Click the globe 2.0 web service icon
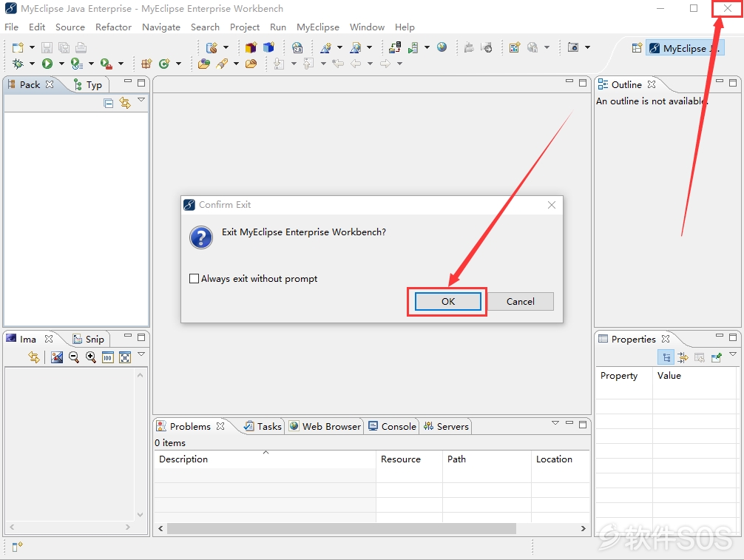The image size is (744, 560). (297, 47)
